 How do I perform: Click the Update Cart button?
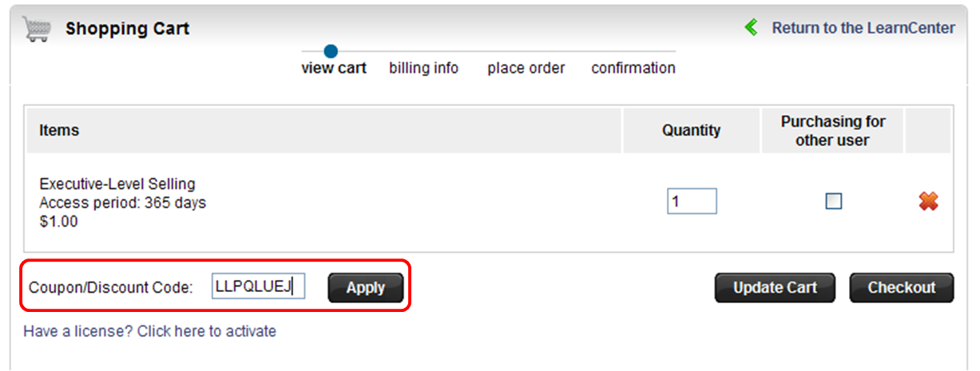pyautogui.click(x=775, y=288)
